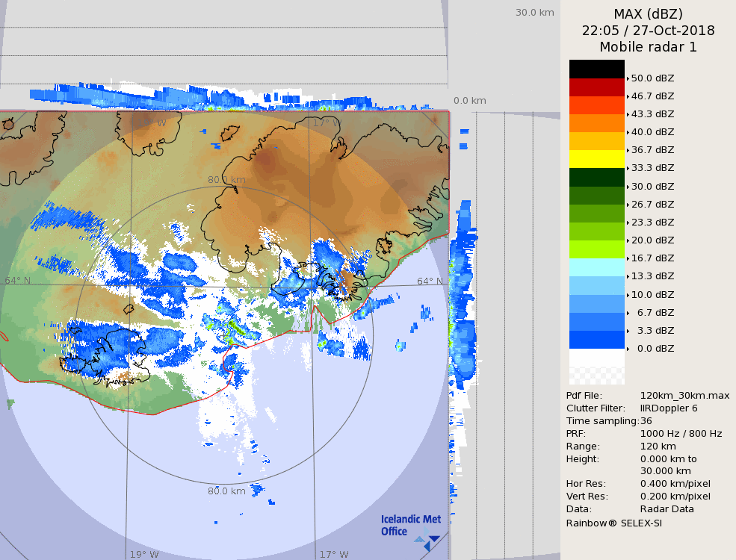Pick the dark green 30.0 dBZ swatch
Image resolution: width=736 pixels, height=560 pixels.
[596, 178]
